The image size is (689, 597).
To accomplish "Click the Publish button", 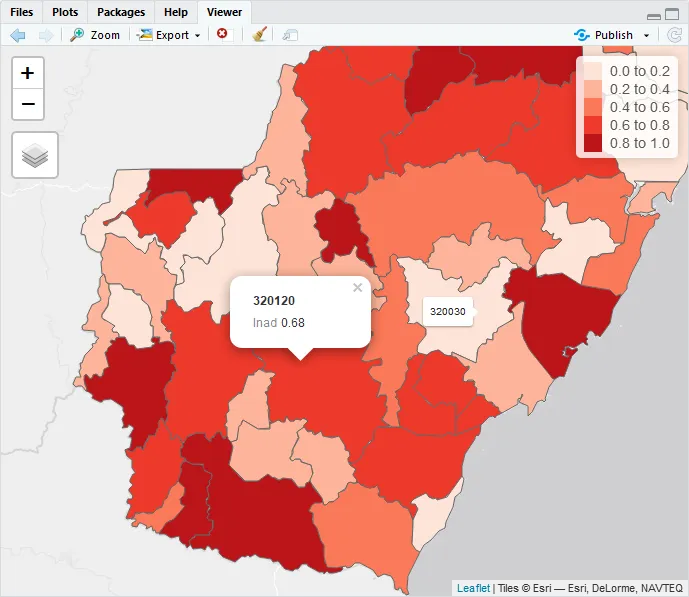I will point(604,35).
